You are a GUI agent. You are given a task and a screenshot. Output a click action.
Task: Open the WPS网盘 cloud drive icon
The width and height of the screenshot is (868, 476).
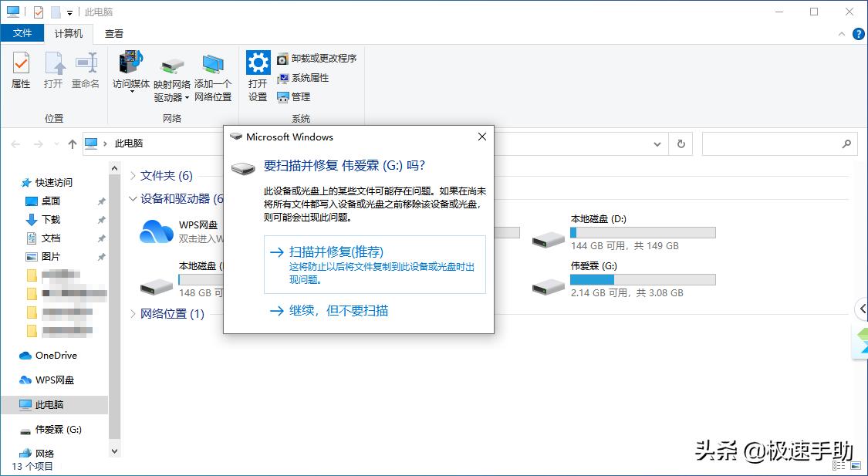pyautogui.click(x=157, y=231)
